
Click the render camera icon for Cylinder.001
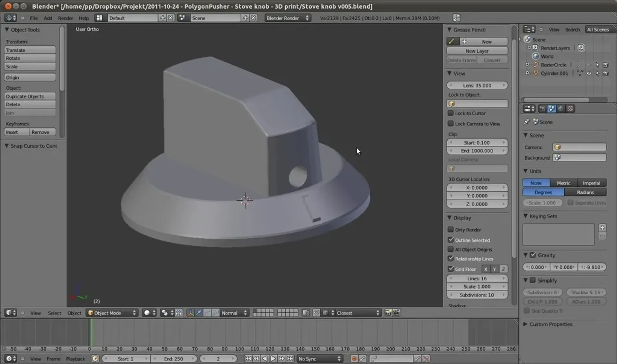click(x=606, y=73)
